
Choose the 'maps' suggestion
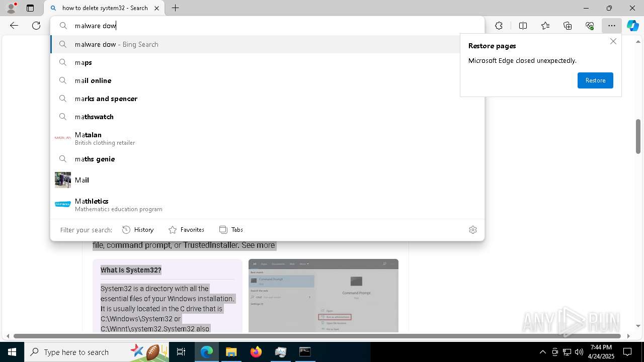point(267,62)
